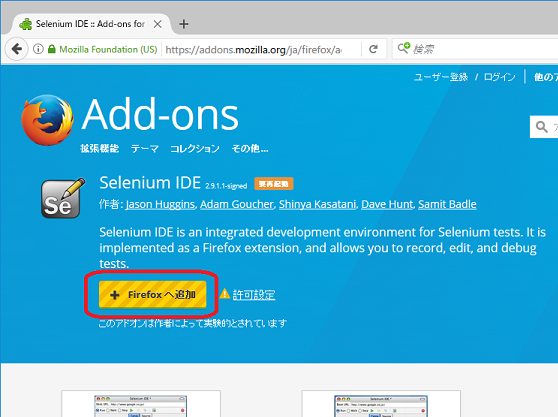Viewport: 558px width, 417px height.
Task: Open author link Dave Hunt
Action: tap(387, 204)
